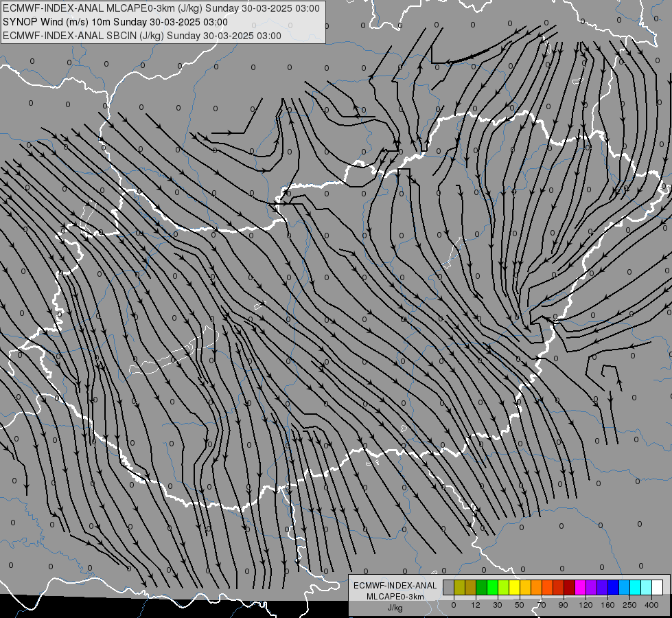
Task: Select the dark red swatch before magenta
Action: [569, 588]
